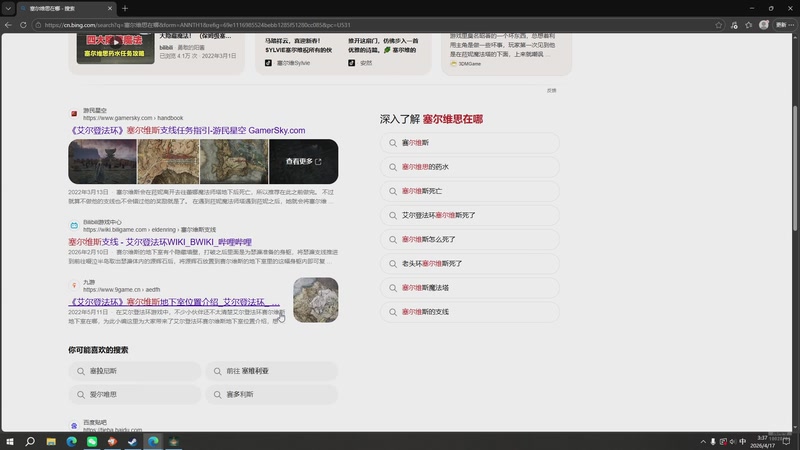Select 塞多利斯 in suggested searches
This screenshot has height=450, width=800.
[x=271, y=394]
